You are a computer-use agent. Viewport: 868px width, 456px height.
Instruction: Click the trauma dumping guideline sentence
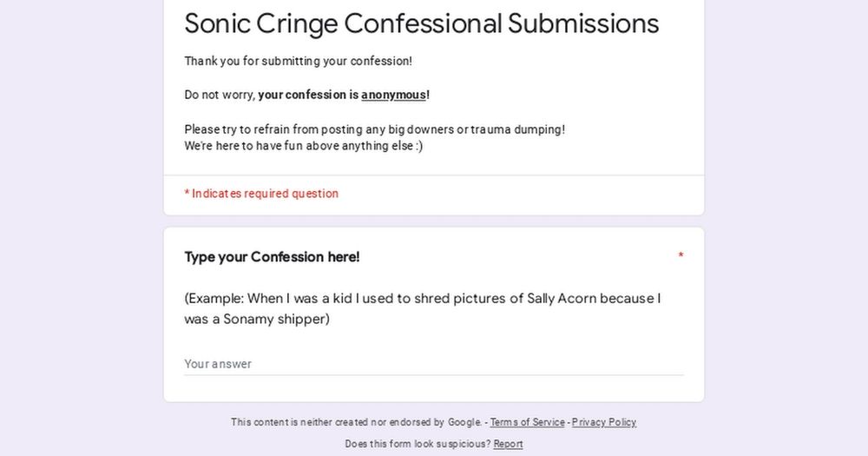coord(374,129)
